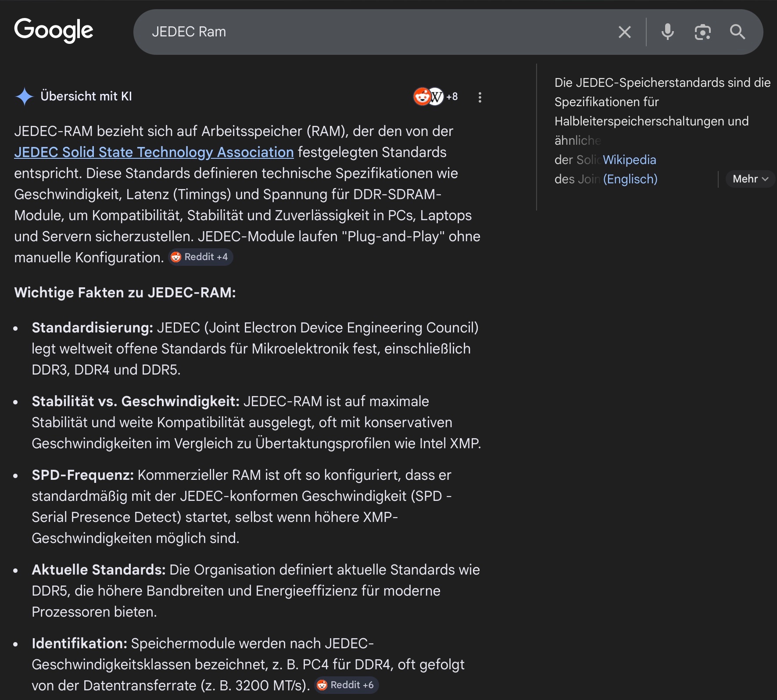
Task: Show all +8 sources
Action: (x=452, y=96)
